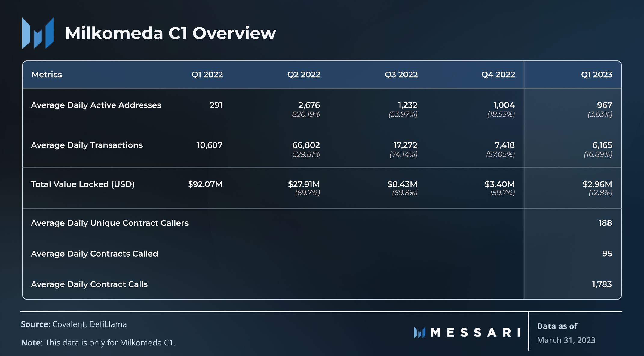This screenshot has height=356, width=644.
Task: Click the small Messari icon in footer
Action: click(419, 333)
